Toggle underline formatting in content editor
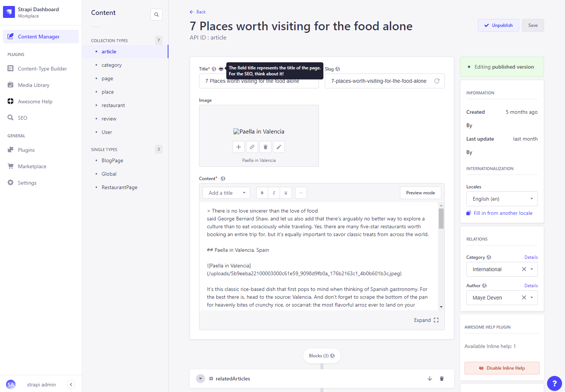This screenshot has height=392, width=565. (x=286, y=193)
